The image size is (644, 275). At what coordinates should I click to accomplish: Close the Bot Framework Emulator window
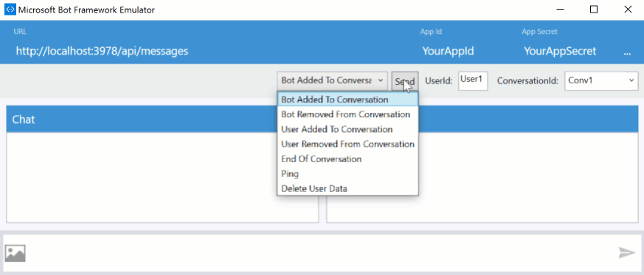pyautogui.click(x=628, y=10)
